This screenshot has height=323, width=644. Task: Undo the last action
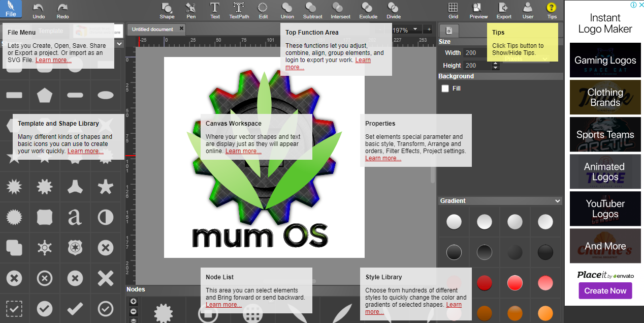[x=39, y=10]
